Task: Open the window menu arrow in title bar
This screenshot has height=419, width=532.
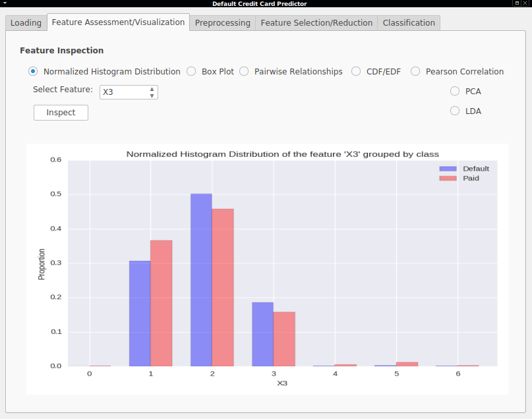Action: tap(5, 3)
